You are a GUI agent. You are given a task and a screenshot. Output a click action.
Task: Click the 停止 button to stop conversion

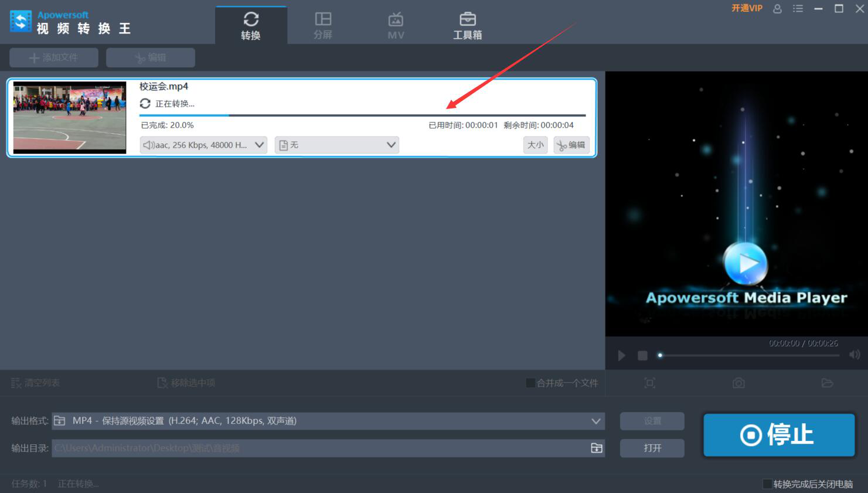point(779,434)
